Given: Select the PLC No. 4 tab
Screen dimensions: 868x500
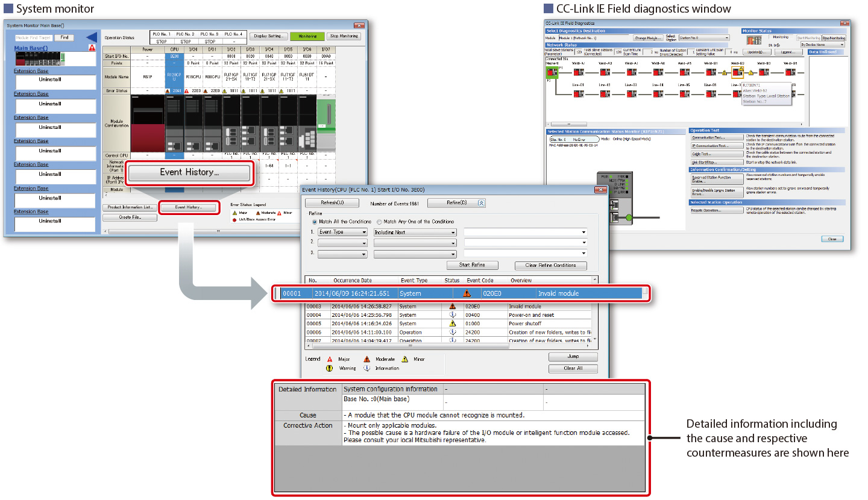Looking at the screenshot, I should click(234, 35).
